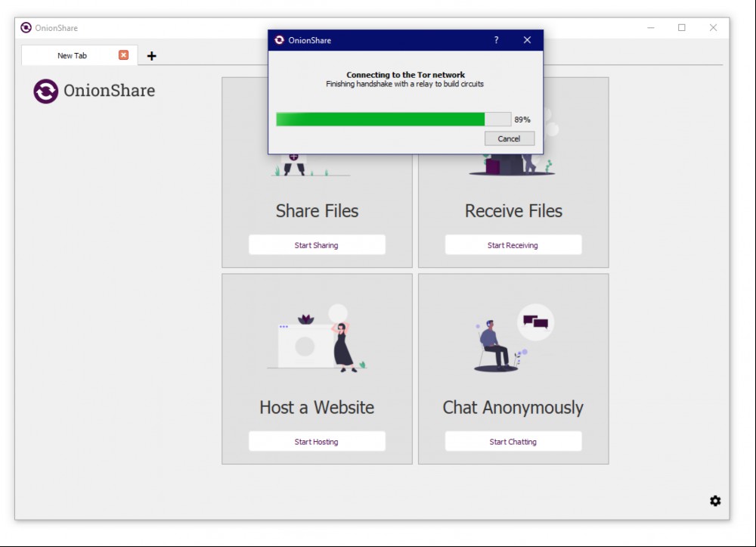Click the settings gear icon
Screen dimensions: 756x547
click(x=715, y=501)
